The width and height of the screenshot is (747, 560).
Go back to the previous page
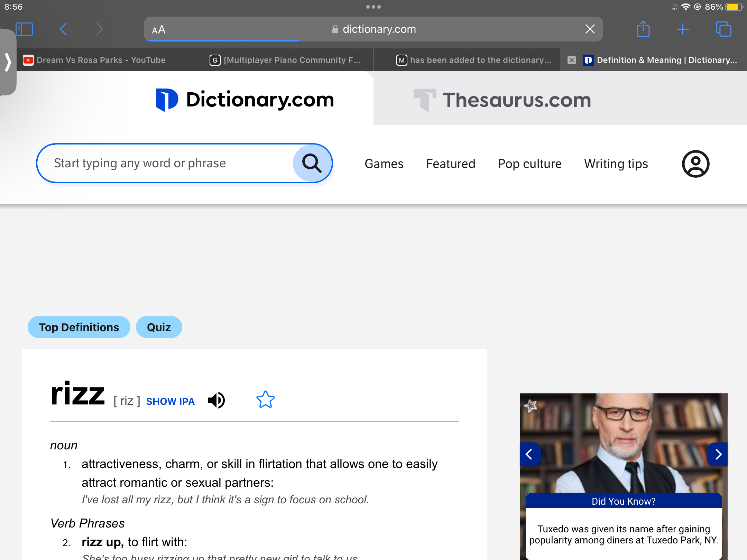pos(63,29)
